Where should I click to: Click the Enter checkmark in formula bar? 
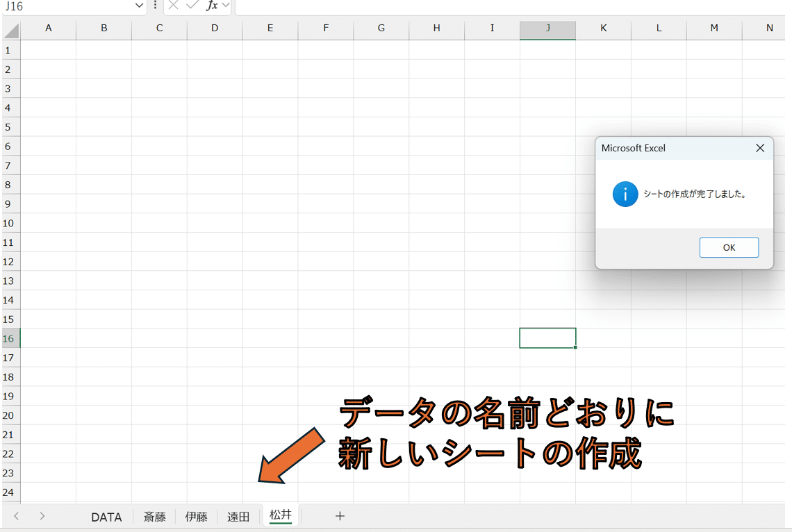coord(192,6)
